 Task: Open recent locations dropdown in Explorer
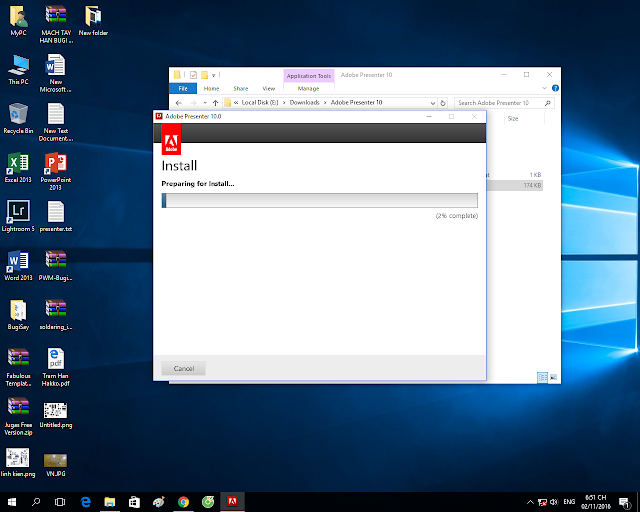point(205,103)
